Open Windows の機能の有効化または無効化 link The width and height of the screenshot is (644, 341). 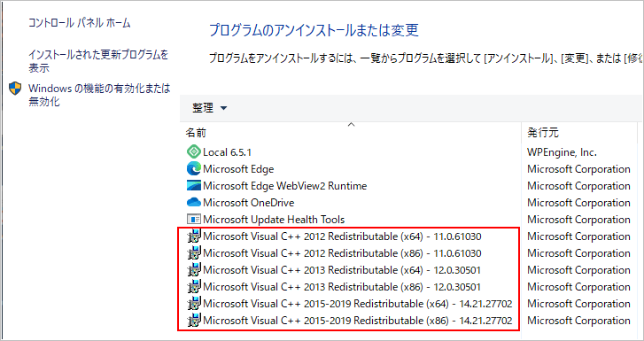pyautogui.click(x=99, y=95)
